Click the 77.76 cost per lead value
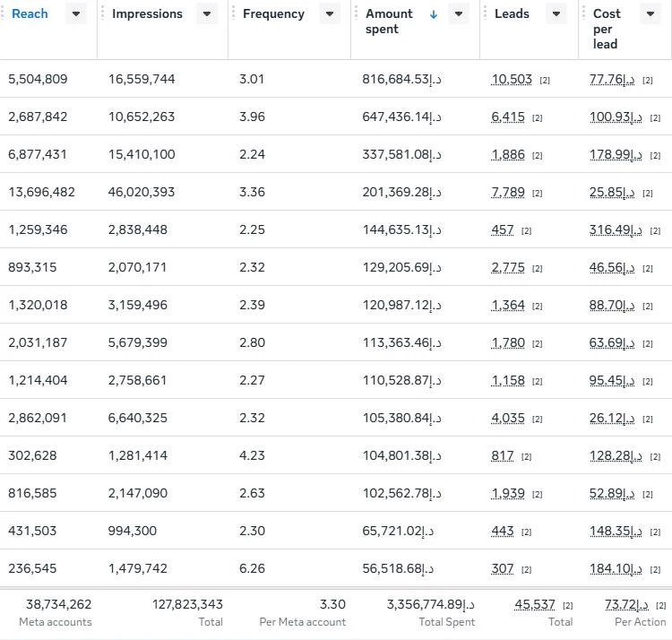Viewport: 672px width, 640px height. [x=612, y=80]
